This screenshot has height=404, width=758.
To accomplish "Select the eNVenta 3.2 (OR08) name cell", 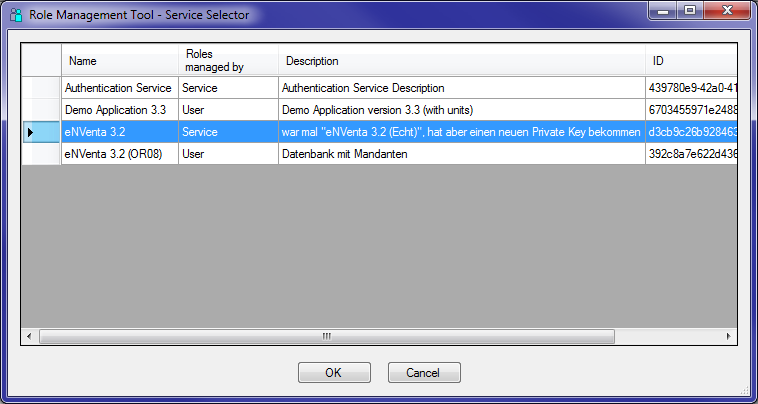I will [x=120, y=154].
